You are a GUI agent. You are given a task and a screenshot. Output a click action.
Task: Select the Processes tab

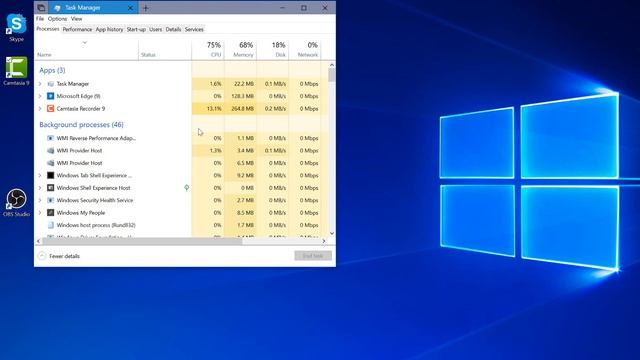tap(48, 29)
